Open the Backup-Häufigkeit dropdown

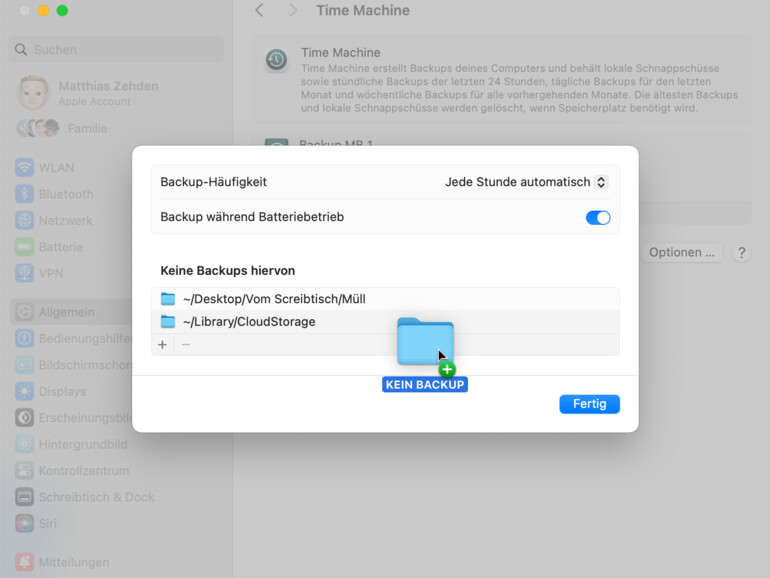coord(526,182)
